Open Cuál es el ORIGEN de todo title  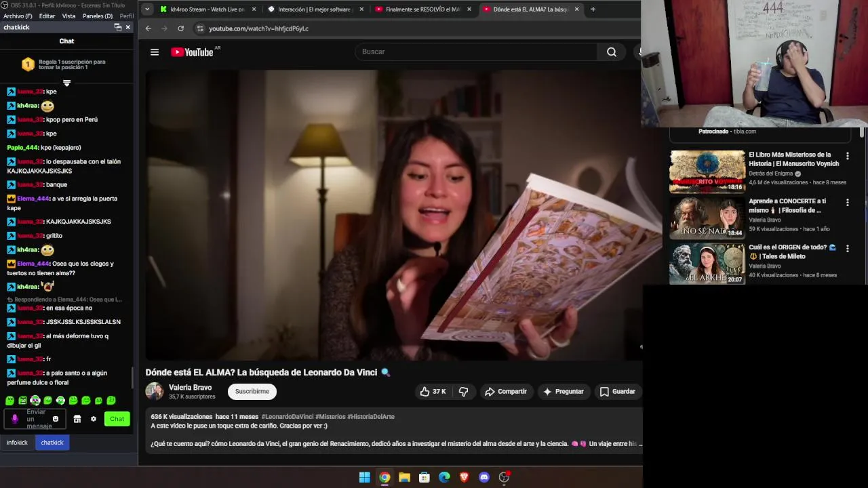point(792,251)
